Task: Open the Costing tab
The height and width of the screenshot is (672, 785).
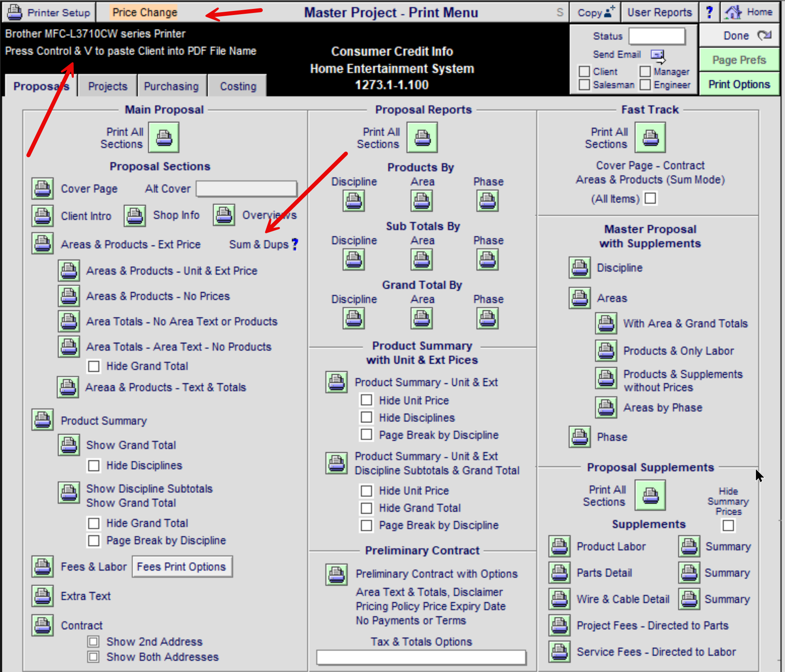Action: (x=238, y=86)
